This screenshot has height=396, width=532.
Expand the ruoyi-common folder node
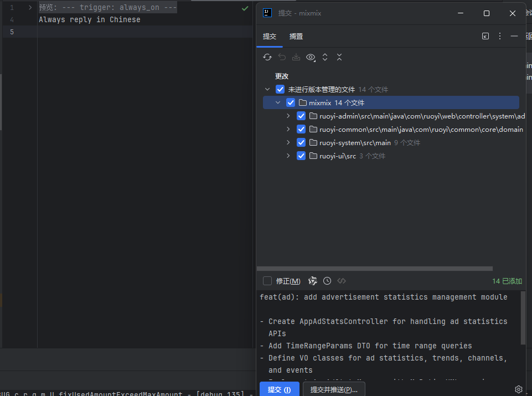[288, 129]
